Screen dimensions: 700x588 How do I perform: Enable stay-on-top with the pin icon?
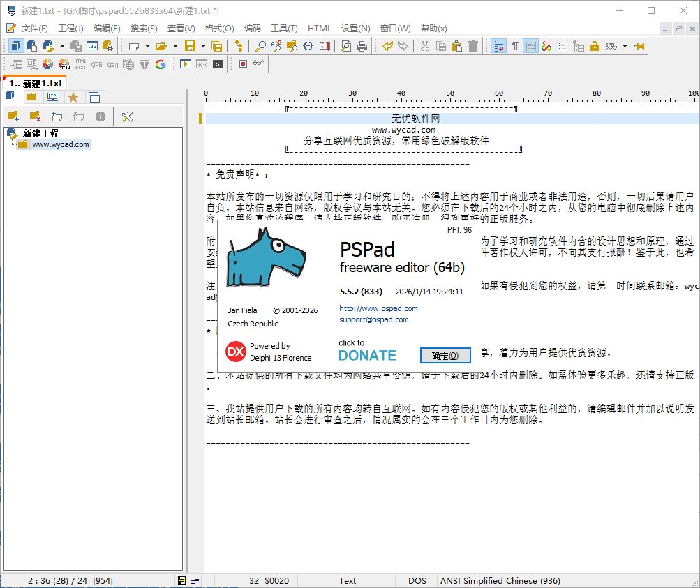tap(639, 47)
